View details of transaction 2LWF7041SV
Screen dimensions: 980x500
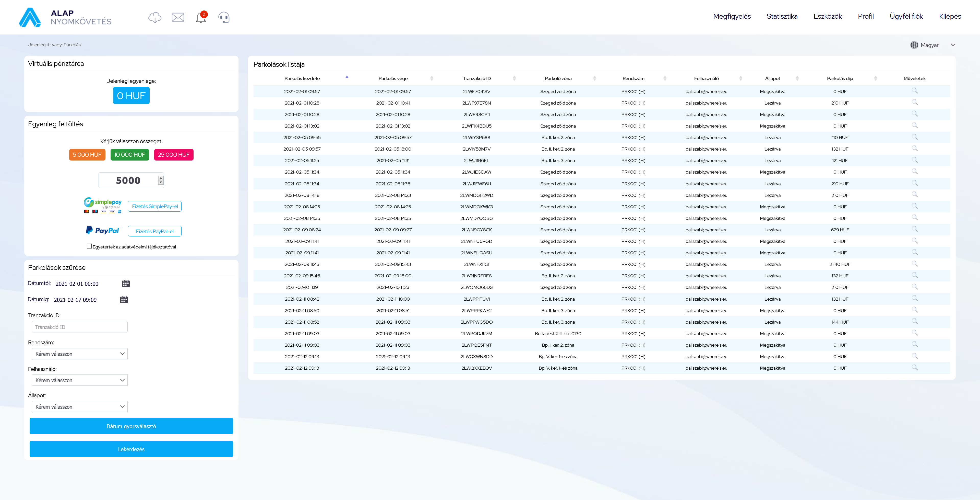pos(915,91)
